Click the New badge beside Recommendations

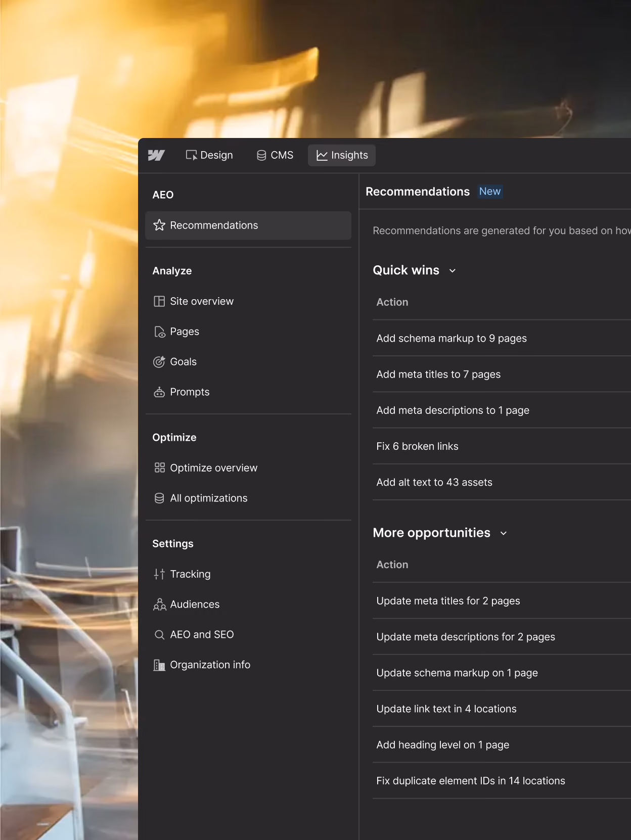490,192
